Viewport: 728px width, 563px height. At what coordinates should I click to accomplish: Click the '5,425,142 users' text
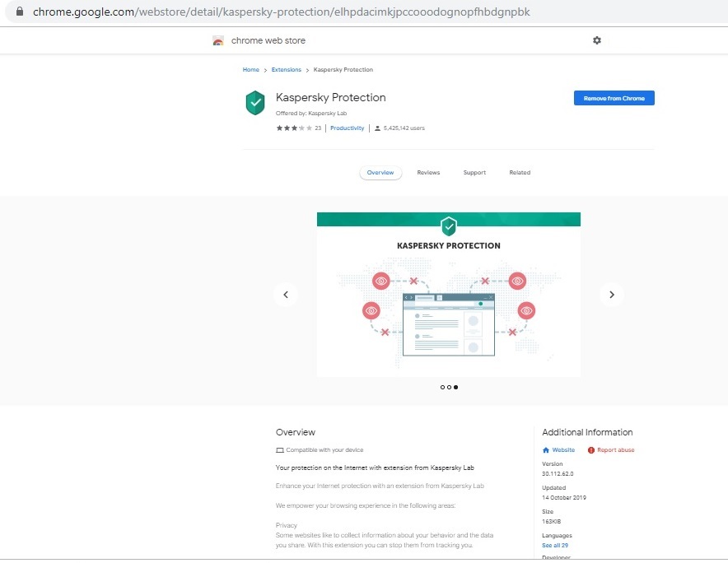(404, 128)
